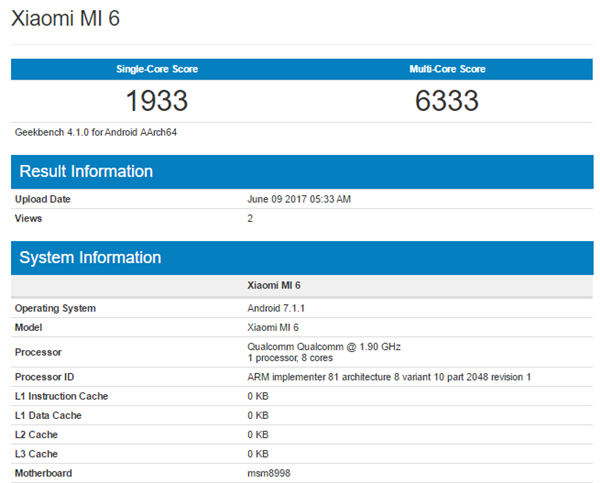This screenshot has height=483, width=600.
Task: Click the Model row label
Action: click(x=29, y=327)
